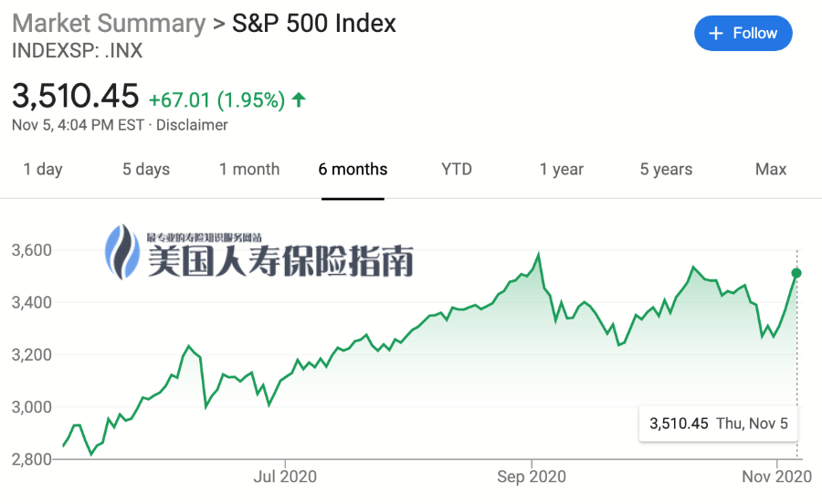Select the 1 day tab
This screenshot has height=504, width=822.
point(43,169)
